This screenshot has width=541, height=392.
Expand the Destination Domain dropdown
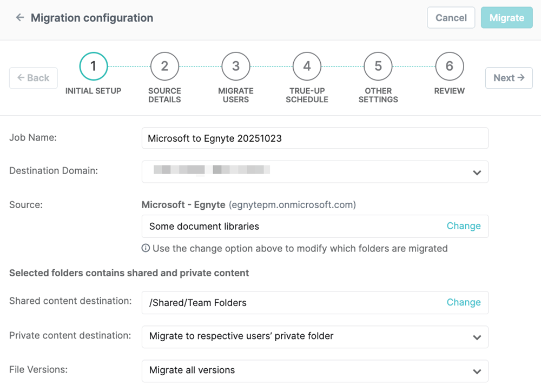point(477,172)
